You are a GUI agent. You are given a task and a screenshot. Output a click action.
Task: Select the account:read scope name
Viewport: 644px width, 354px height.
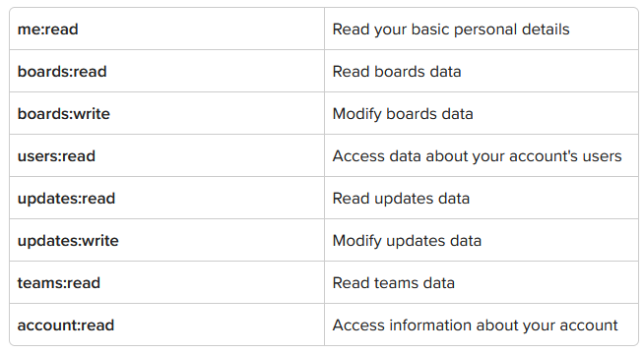pos(66,325)
